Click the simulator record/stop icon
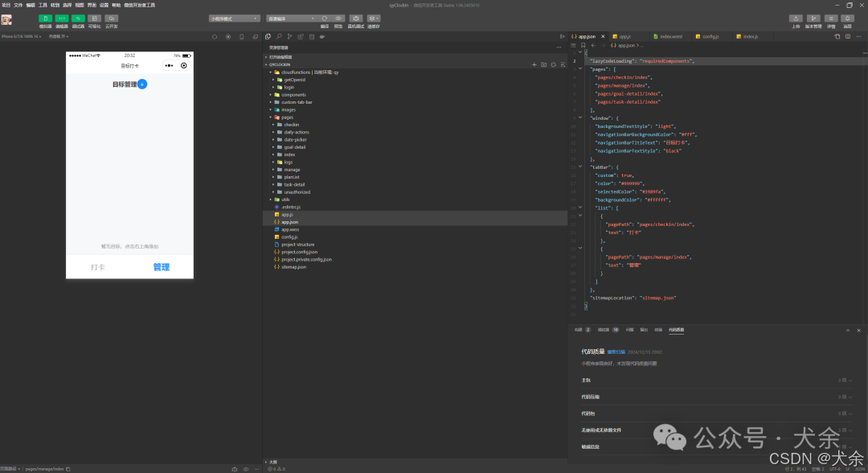The width and height of the screenshot is (868, 473). click(228, 36)
